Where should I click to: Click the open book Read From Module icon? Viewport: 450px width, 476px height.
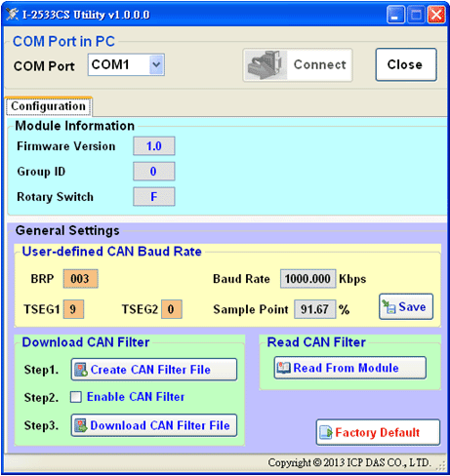[x=283, y=368]
